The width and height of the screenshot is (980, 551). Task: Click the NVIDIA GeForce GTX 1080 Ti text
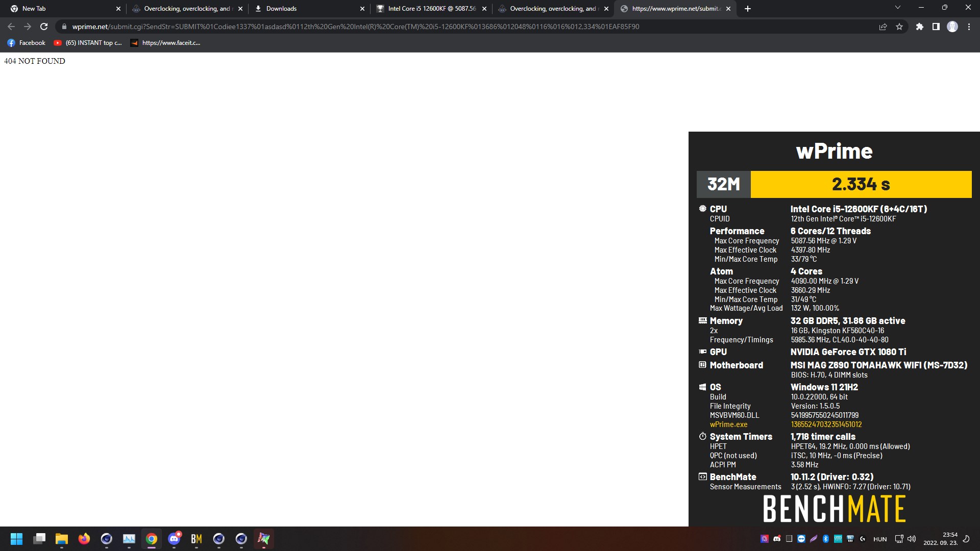pos(848,352)
